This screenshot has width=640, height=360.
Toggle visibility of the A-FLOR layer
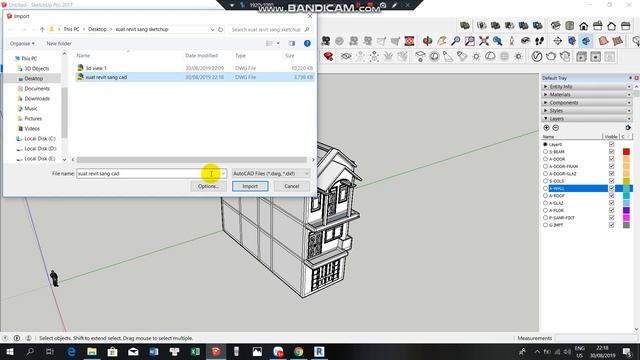click(x=611, y=210)
